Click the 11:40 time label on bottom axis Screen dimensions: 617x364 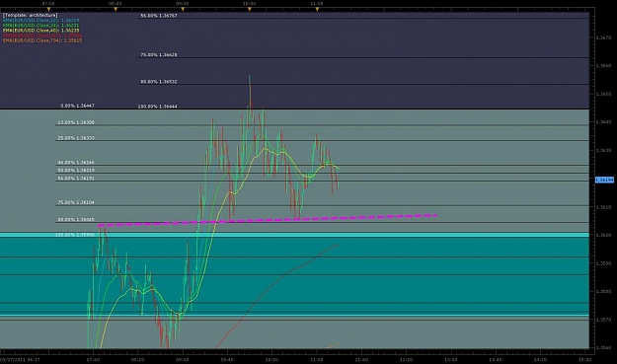(x=361, y=359)
